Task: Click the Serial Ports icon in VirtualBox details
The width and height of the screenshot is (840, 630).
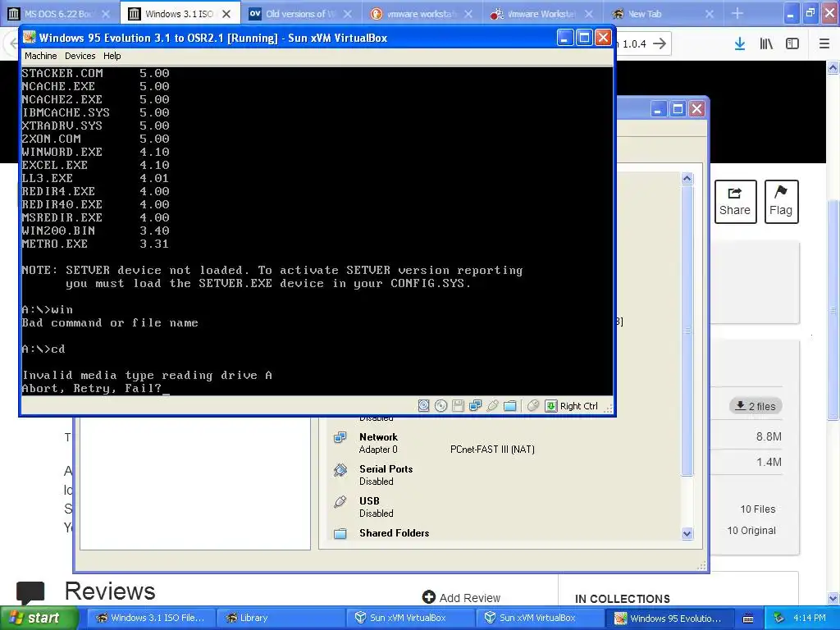Action: (340, 470)
